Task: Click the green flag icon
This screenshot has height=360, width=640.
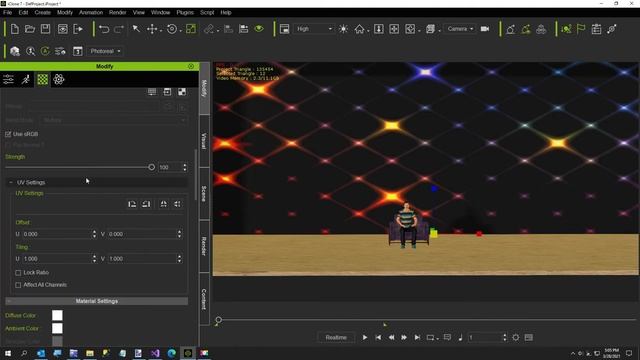Action: tap(581, 29)
